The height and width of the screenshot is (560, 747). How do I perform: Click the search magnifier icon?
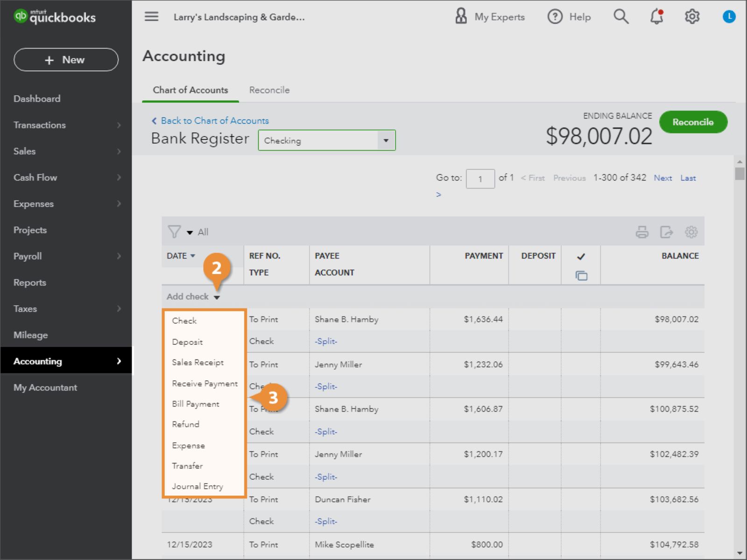click(x=621, y=16)
